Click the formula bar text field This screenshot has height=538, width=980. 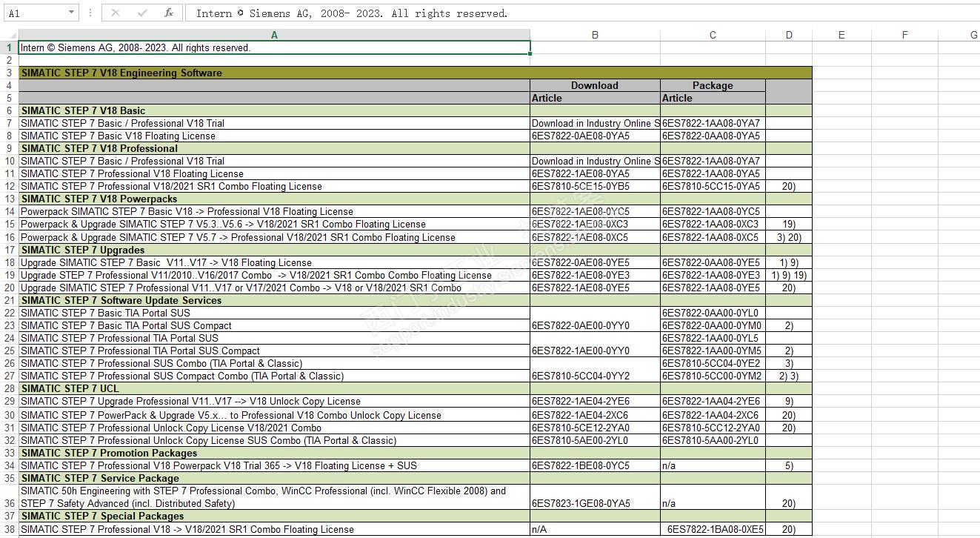click(x=582, y=13)
